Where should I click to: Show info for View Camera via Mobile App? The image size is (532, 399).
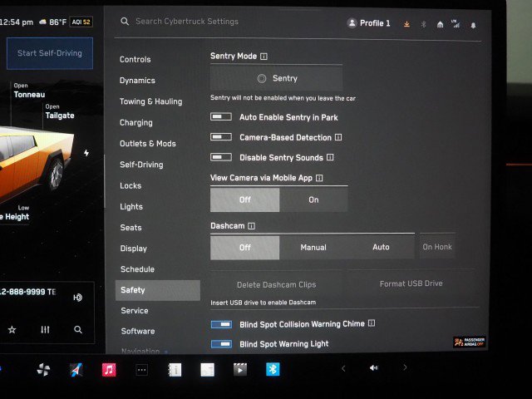(x=319, y=178)
